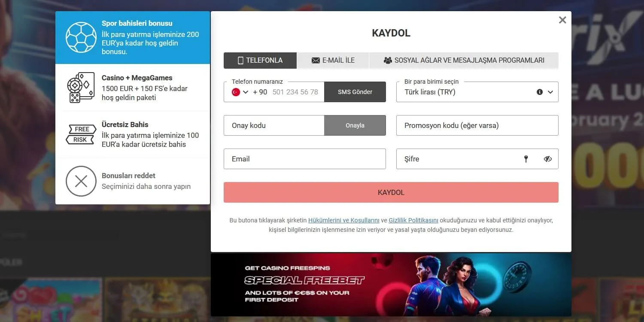Switch to the E-MAIL İLE tab
Viewport: 644px width, 322px height.
[333, 61]
